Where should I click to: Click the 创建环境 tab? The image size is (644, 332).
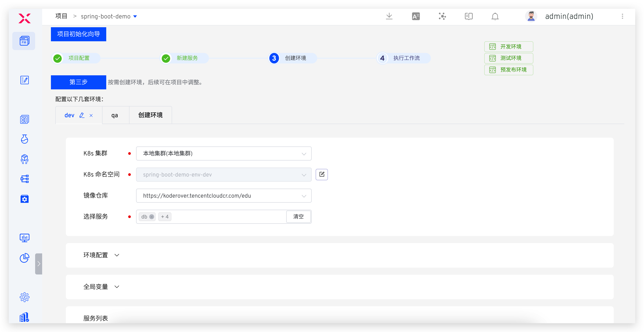pyautogui.click(x=150, y=115)
